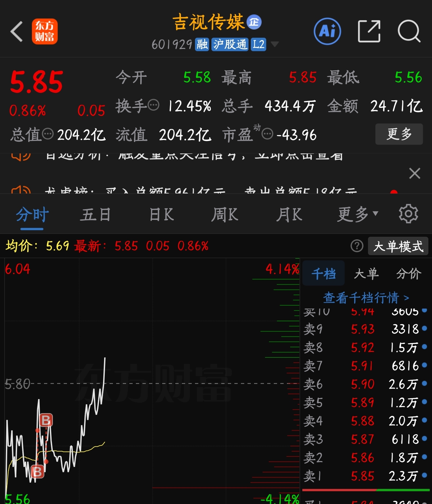432x504 pixels.
Task: Switch to the 周K tab
Action: (x=225, y=215)
